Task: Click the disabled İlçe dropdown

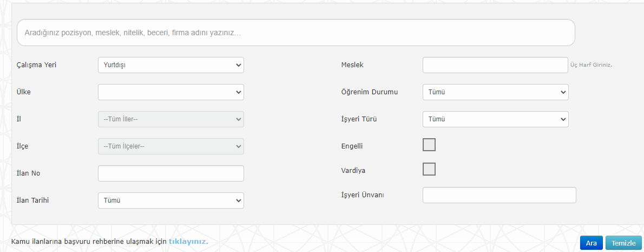Action: pos(171,146)
